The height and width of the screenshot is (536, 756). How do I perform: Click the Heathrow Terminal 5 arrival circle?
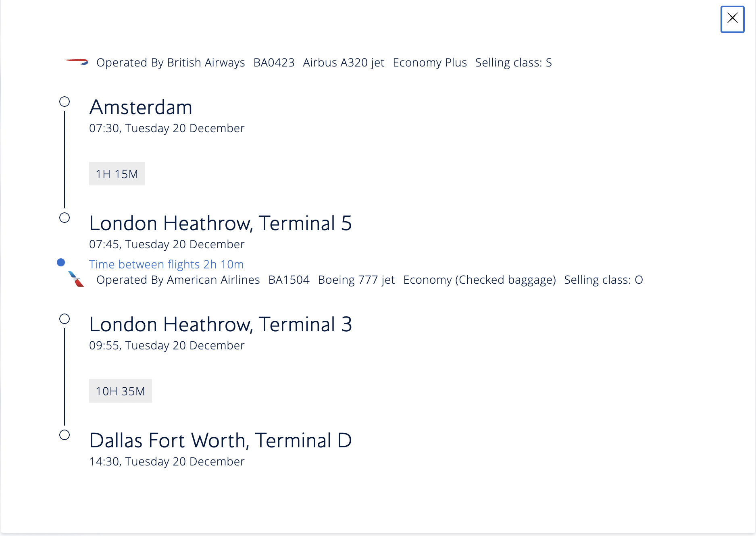click(65, 218)
